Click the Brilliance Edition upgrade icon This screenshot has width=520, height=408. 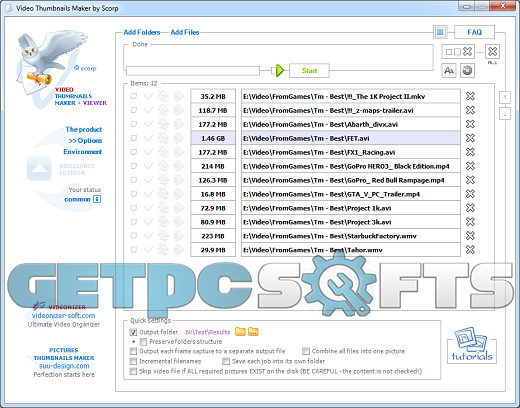point(39,168)
